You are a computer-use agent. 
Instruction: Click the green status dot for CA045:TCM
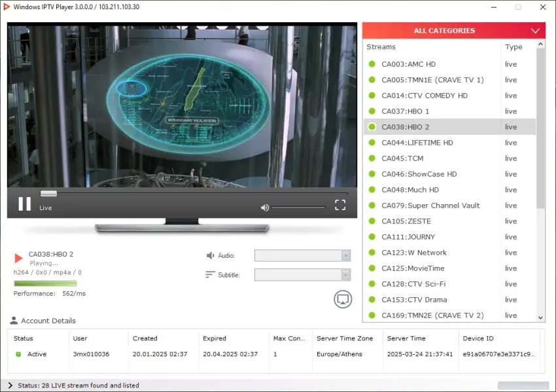point(372,158)
